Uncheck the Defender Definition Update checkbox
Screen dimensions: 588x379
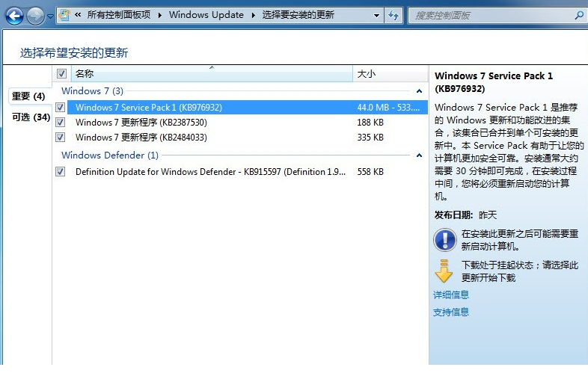click(x=60, y=172)
